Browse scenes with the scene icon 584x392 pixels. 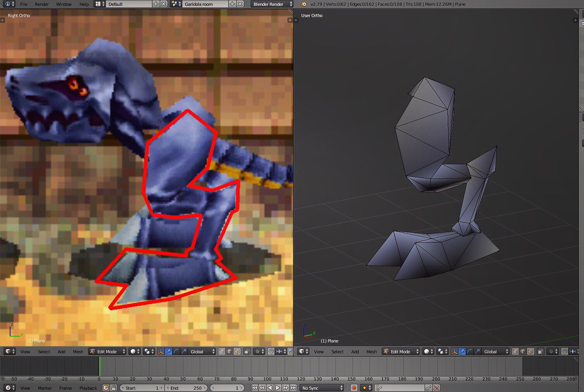(176, 4)
